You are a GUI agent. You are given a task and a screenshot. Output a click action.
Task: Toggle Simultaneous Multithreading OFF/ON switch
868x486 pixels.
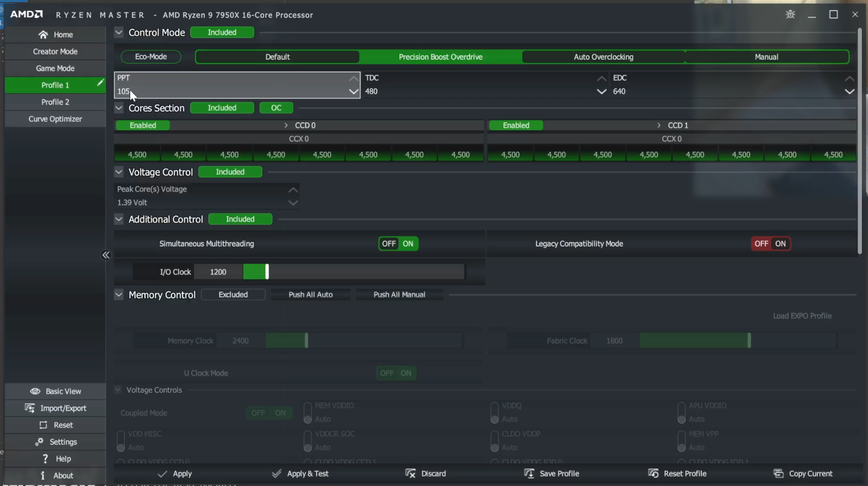(398, 244)
